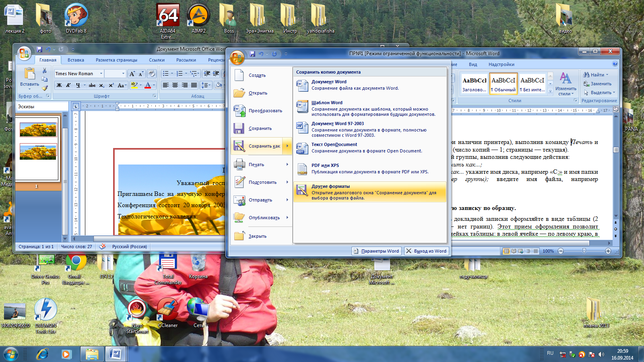This screenshot has height=362, width=644.
Task: Select the second page thumbnail in Эскизы
Action: coord(38,152)
